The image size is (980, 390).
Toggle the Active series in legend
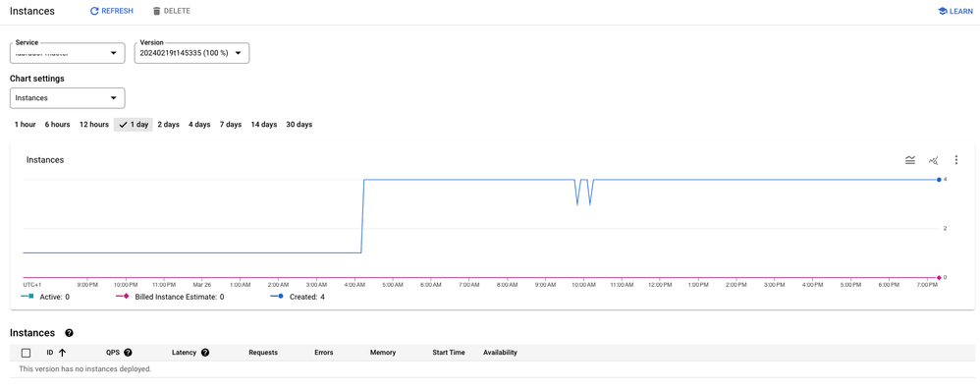pyautogui.click(x=46, y=297)
